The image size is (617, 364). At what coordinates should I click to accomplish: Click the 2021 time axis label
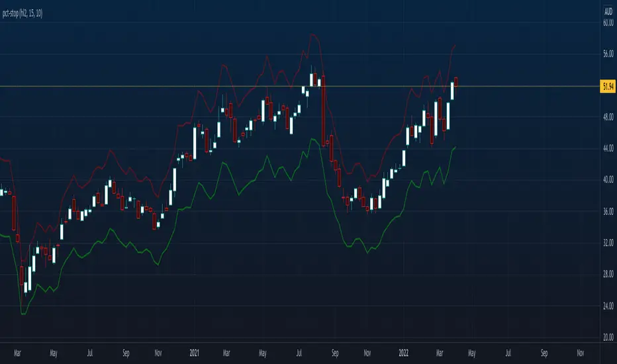tap(195, 353)
